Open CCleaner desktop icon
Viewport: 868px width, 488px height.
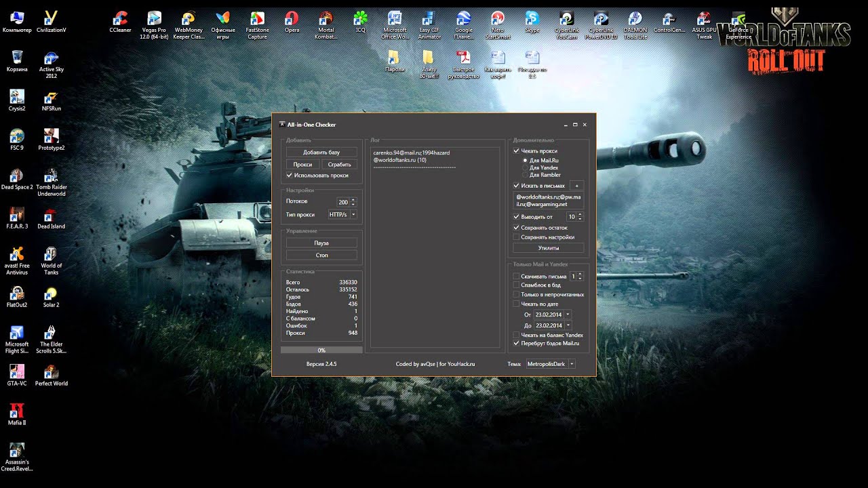pyautogui.click(x=120, y=22)
